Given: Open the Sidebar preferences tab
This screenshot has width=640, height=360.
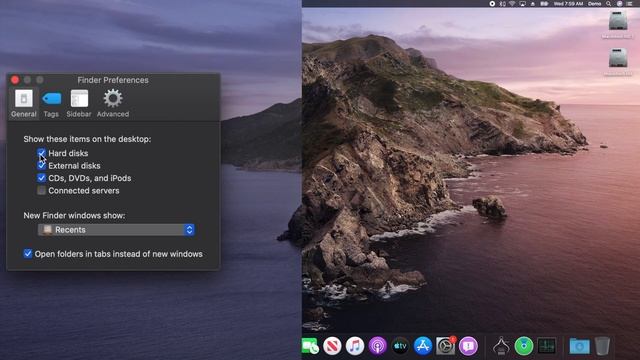Looking at the screenshot, I should (79, 104).
